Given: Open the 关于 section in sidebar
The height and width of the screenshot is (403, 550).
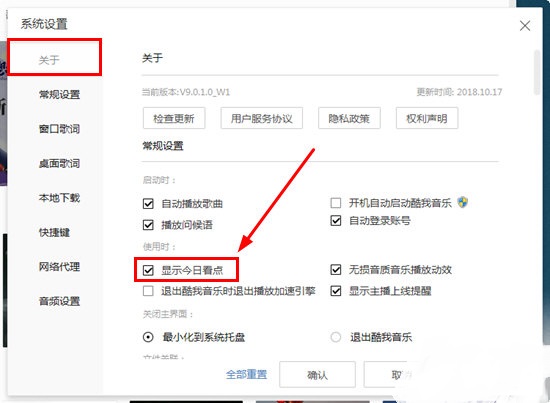Looking at the screenshot, I should click(49, 60).
